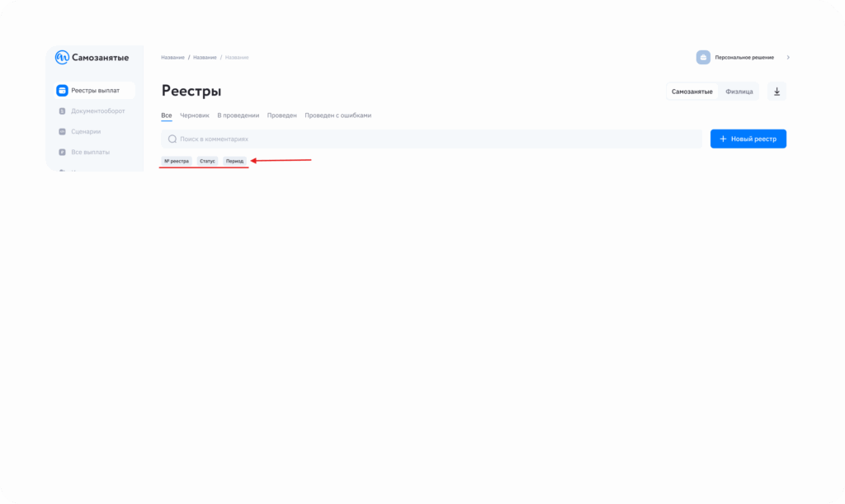Viewport: 845px width, 504px height.
Task: Select the Все tab
Action: pos(167,115)
